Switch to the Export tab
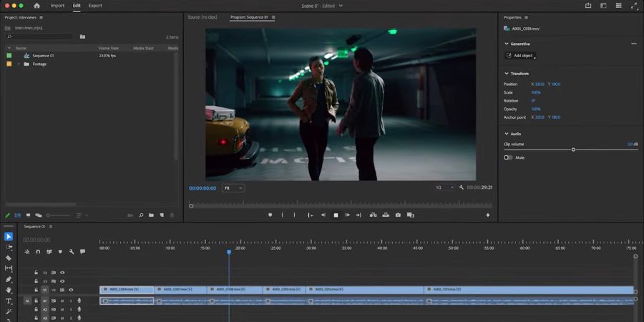644x322 pixels. (95, 6)
